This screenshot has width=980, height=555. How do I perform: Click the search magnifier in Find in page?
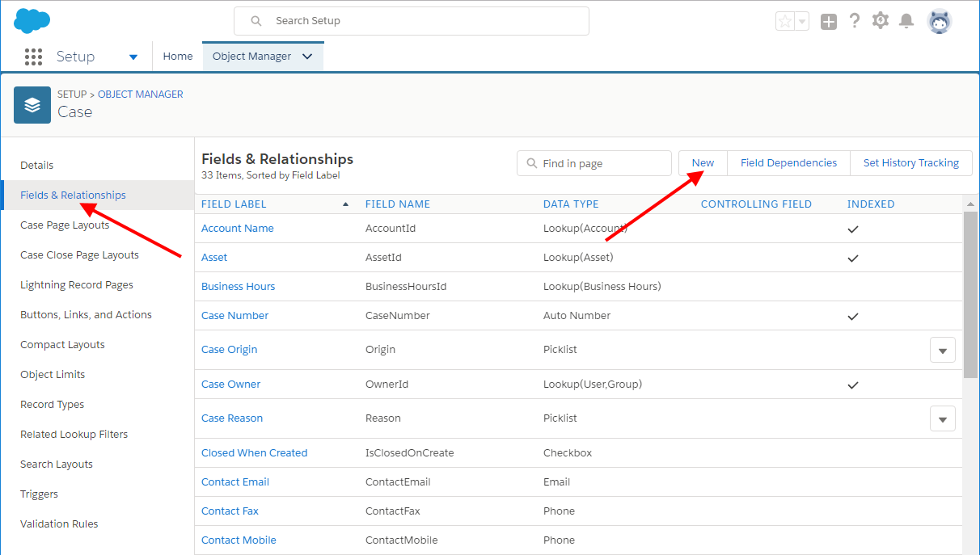coord(532,163)
